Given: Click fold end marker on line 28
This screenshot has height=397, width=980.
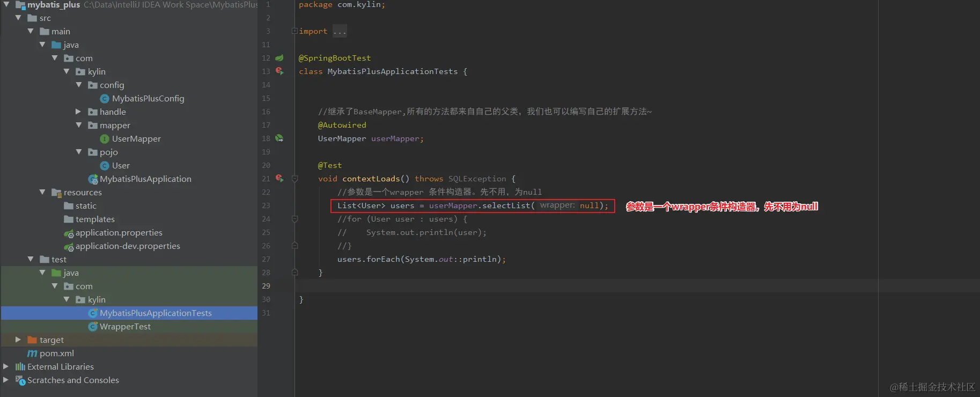Looking at the screenshot, I should click(294, 273).
